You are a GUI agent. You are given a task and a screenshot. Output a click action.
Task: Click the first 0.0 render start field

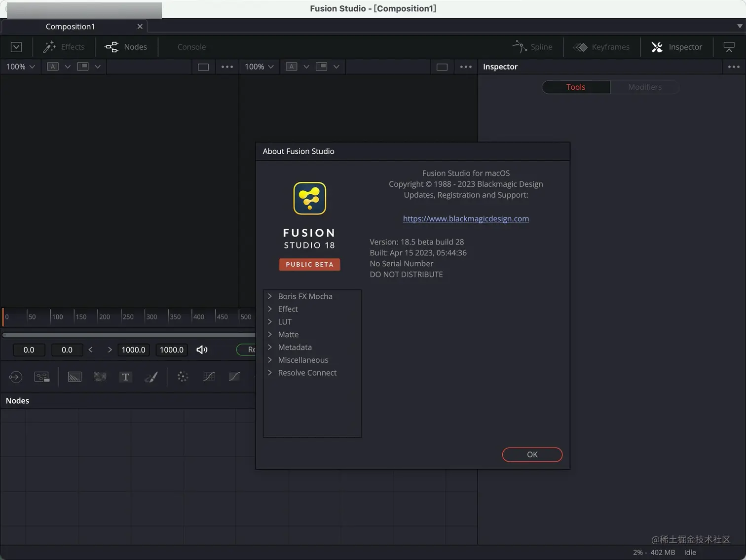coord(29,350)
